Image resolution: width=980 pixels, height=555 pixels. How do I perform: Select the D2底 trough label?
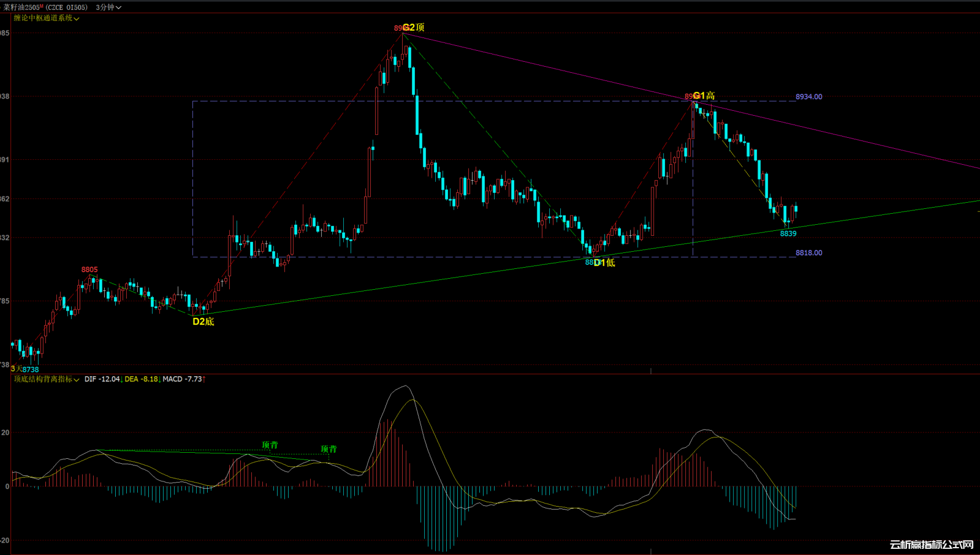(203, 322)
